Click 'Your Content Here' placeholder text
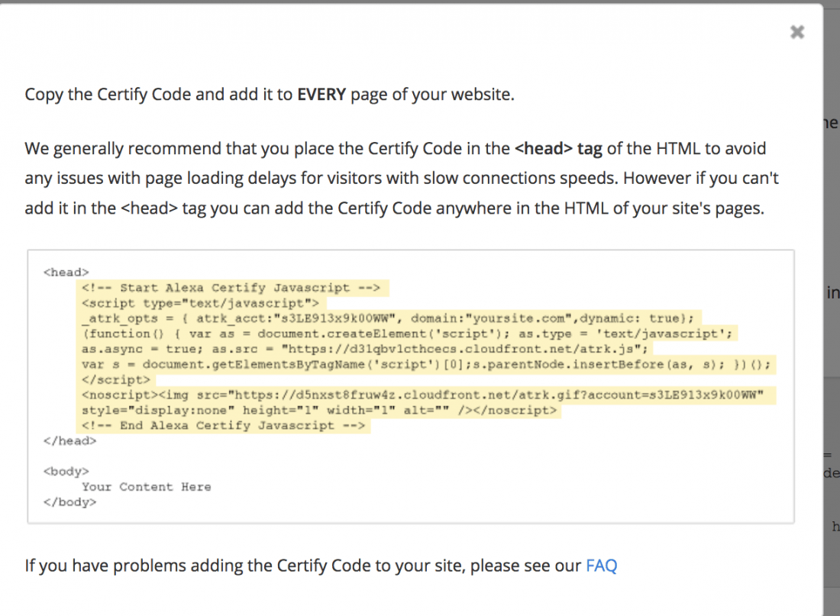840x616 pixels. pos(147,487)
